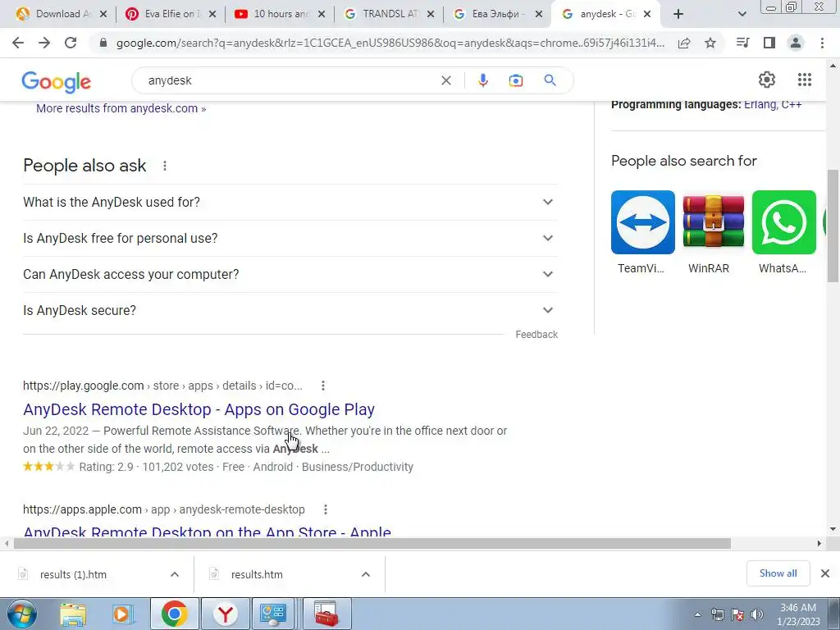Open Windows Explorer from the taskbar
This screenshot has height=630, width=840.
point(73,614)
